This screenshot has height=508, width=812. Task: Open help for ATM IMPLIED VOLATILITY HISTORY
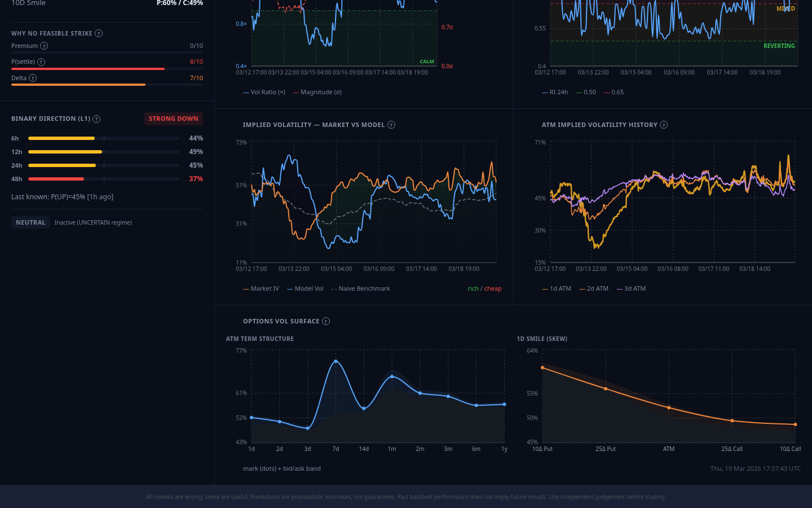coord(664,125)
